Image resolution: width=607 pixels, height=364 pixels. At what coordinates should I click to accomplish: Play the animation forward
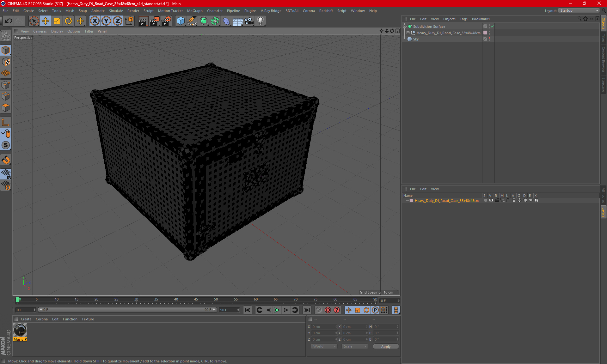(277, 310)
